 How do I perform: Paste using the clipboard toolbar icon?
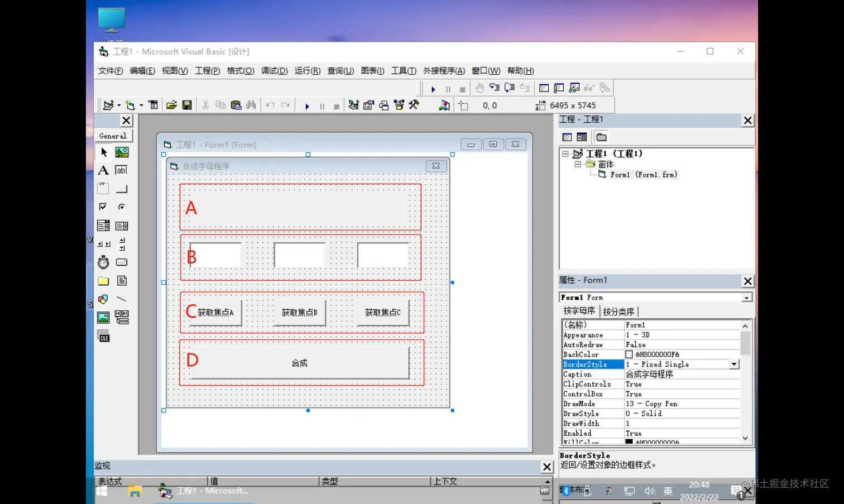[x=236, y=105]
